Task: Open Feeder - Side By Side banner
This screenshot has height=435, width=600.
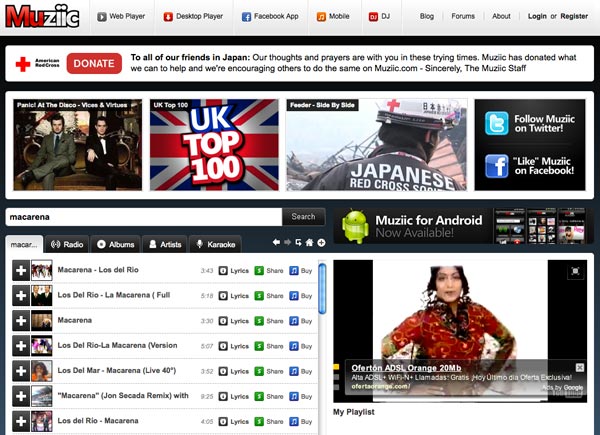Action: [377, 145]
